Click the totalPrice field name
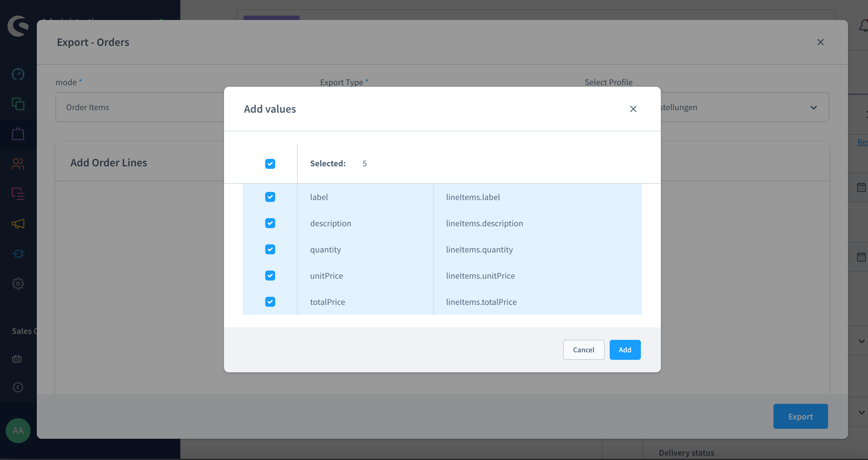868x460 pixels. pos(328,302)
